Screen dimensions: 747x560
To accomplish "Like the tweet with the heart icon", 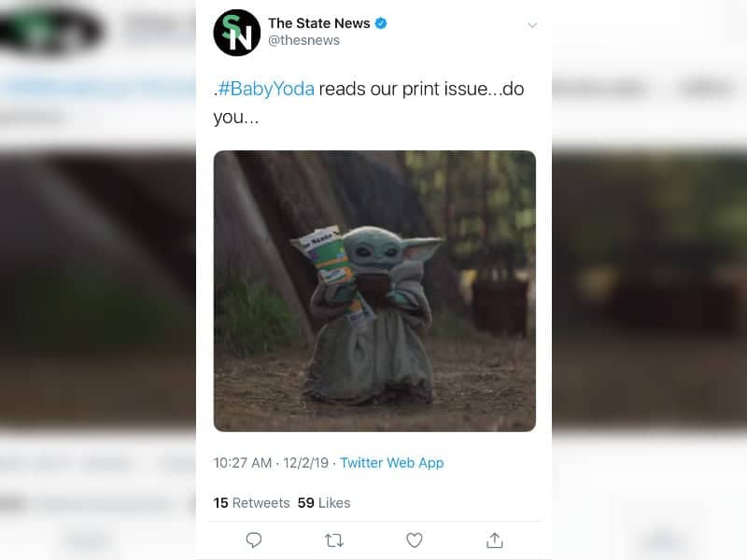I will [x=414, y=540].
